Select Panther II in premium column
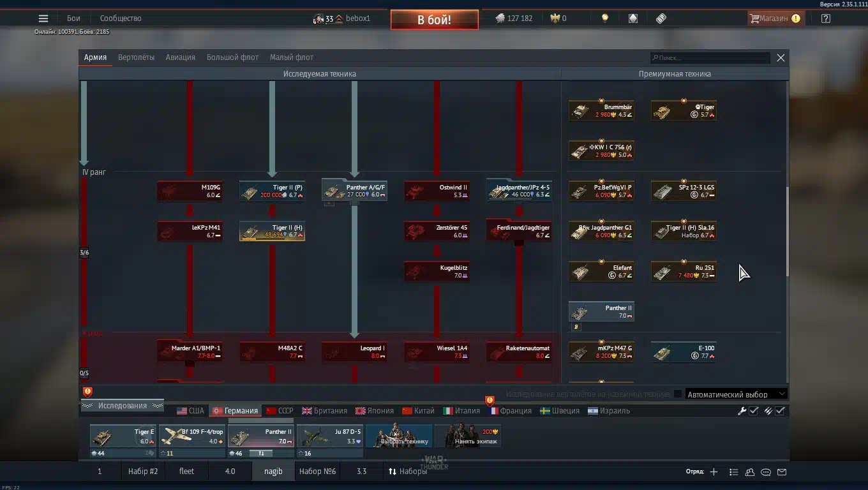Viewport: 868px width, 490px height. (x=601, y=311)
